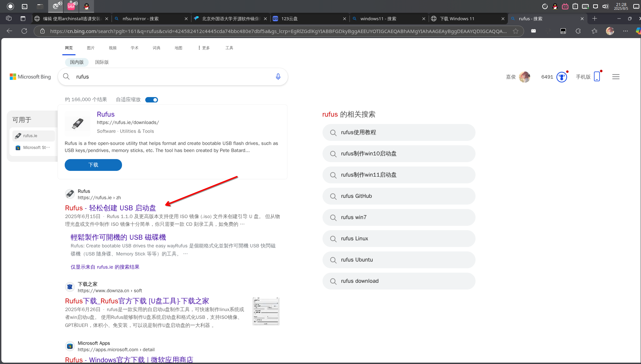Select the international version 国际版 option
Viewport: 641px width, 364px height.
pos(102,62)
